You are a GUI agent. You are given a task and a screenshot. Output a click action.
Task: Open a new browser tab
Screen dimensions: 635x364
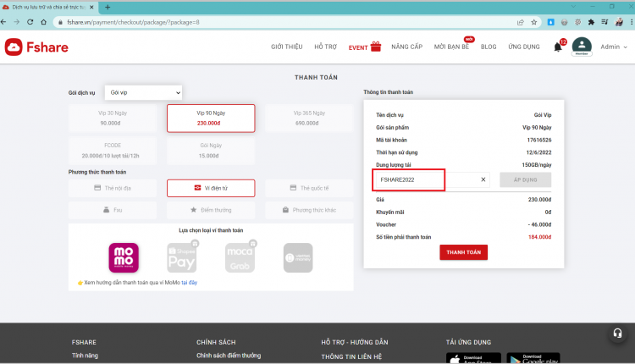108,7
